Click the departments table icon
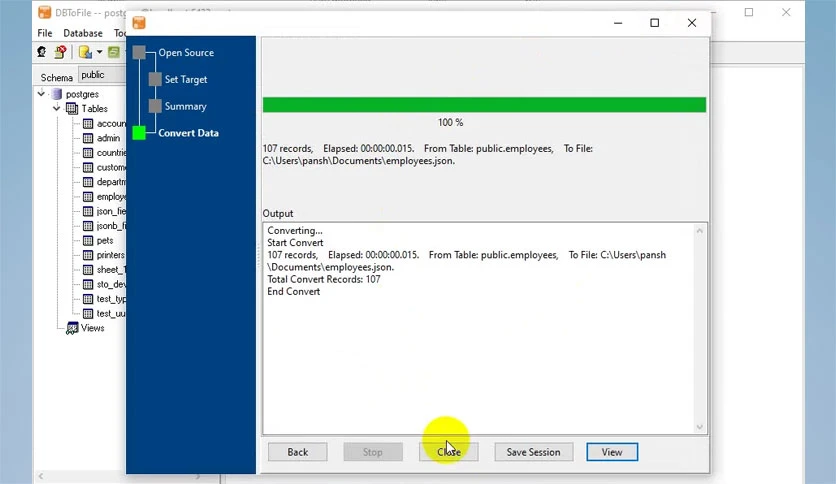 tap(88, 182)
